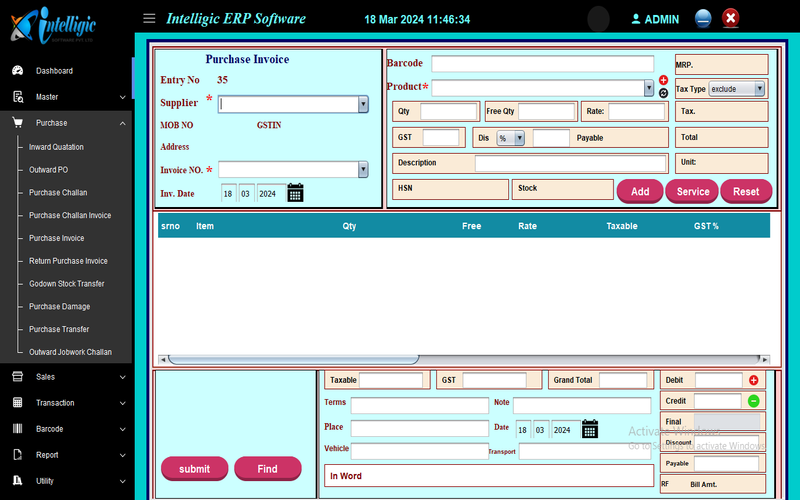Select Purchase Challan from sidebar
Image resolution: width=800 pixels, height=500 pixels.
coord(58,192)
